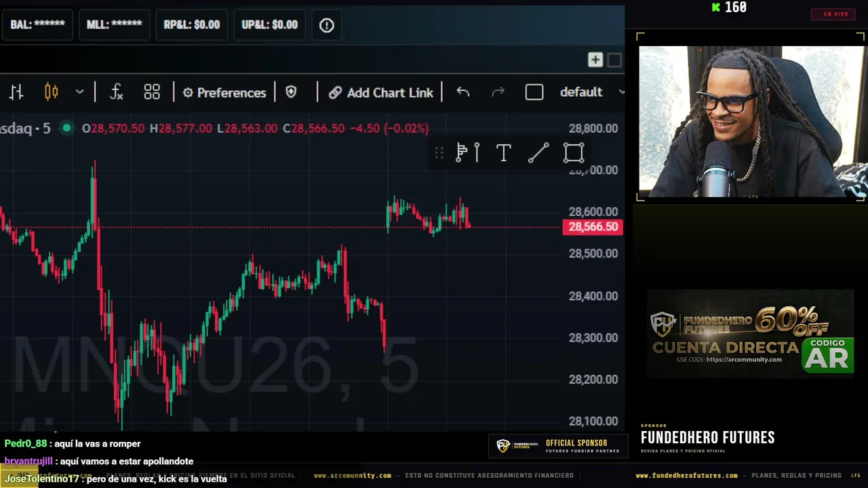Screen dimensions: 868x488
Task: Click the empty square icon beside the plus
Action: point(614,60)
